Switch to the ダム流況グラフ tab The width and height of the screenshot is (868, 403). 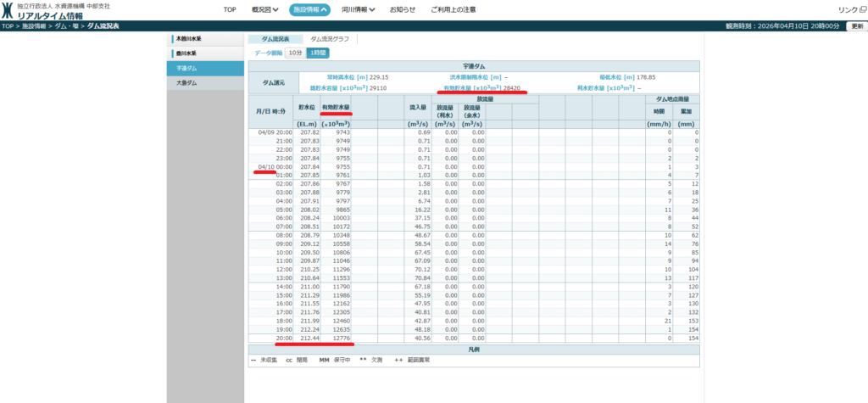tap(331, 39)
